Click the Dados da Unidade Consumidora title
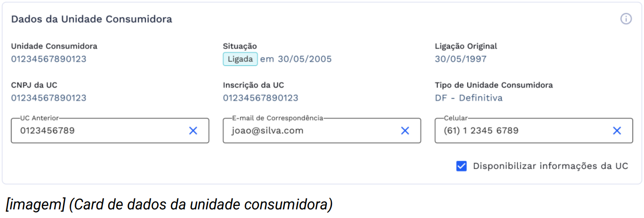The height and width of the screenshot is (218, 644). pos(91,19)
